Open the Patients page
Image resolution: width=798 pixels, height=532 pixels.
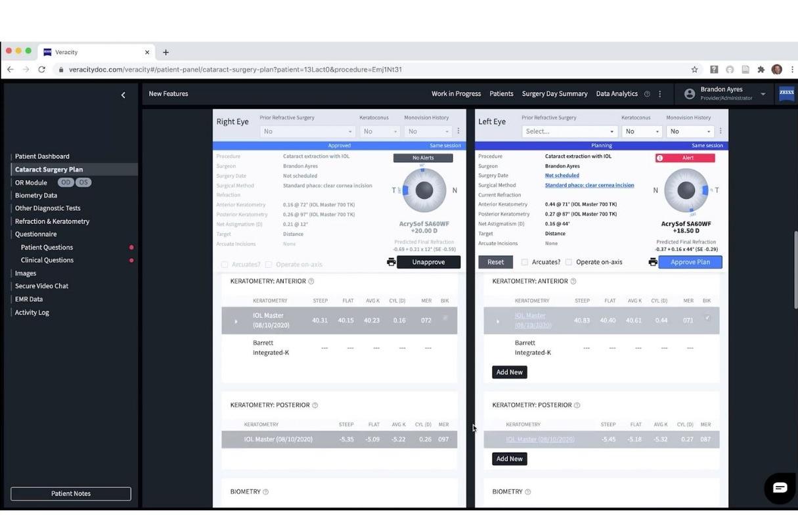tap(501, 94)
